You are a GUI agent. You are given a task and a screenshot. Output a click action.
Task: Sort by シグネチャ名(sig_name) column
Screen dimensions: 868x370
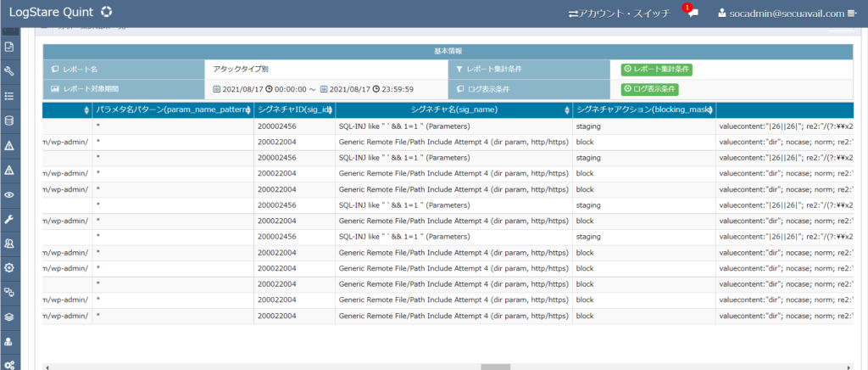click(454, 109)
